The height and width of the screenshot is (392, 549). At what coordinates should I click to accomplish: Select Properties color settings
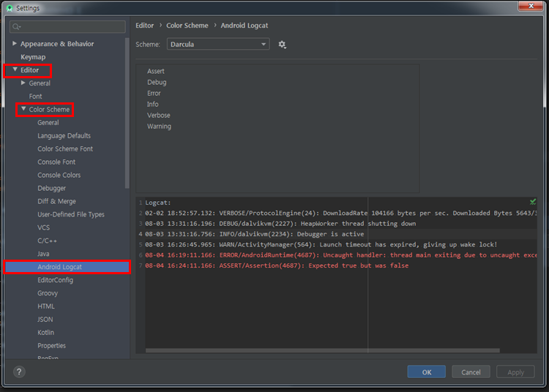tap(51, 345)
